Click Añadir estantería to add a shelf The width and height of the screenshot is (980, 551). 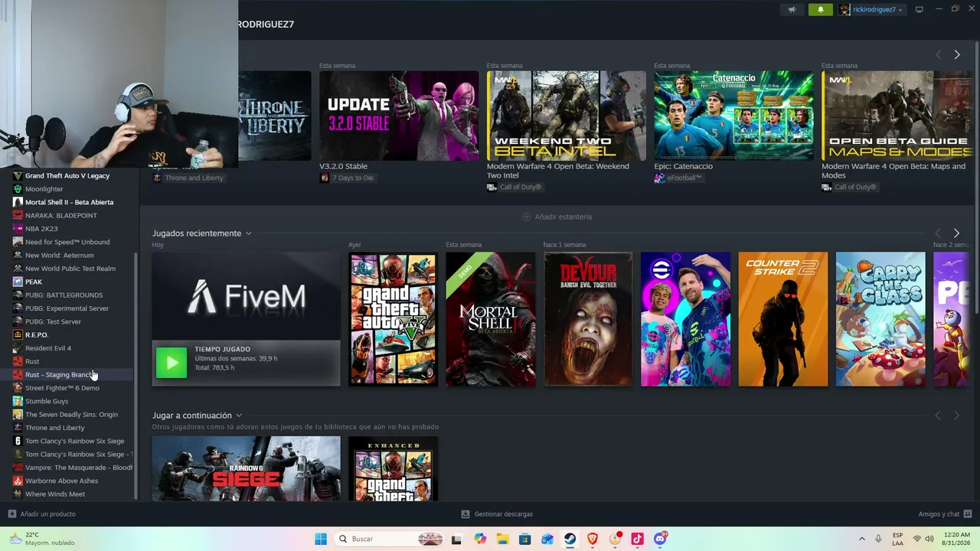(557, 217)
